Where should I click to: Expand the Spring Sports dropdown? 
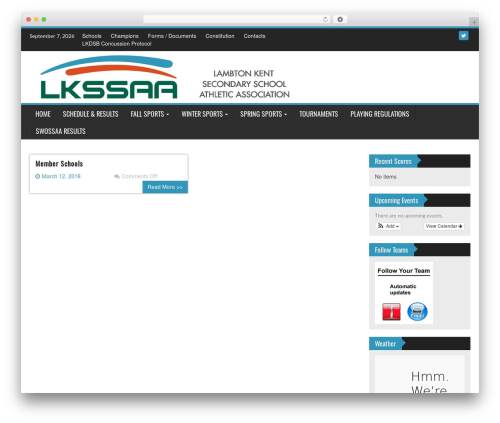point(263,114)
